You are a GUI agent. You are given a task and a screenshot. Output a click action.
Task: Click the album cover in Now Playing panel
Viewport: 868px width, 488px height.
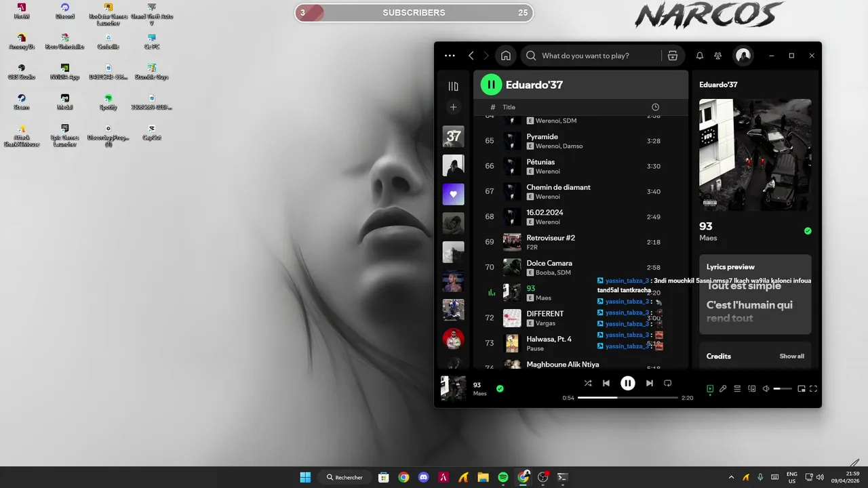click(x=755, y=155)
